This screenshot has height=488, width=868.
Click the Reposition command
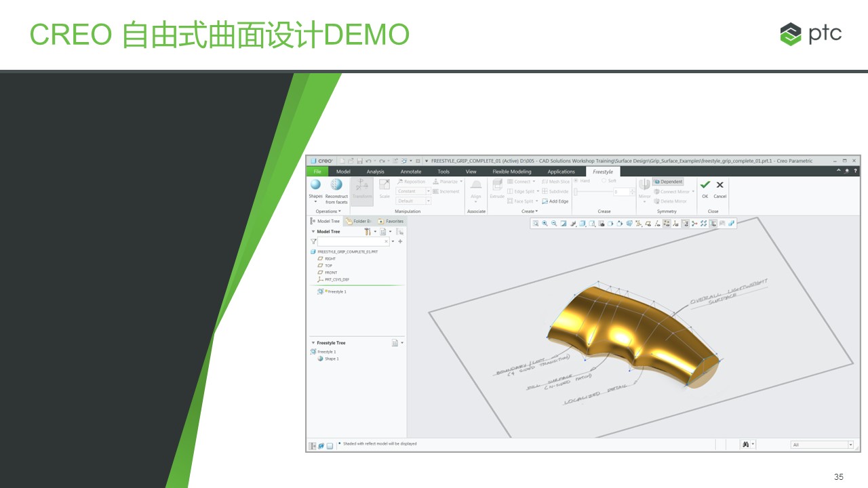point(411,182)
